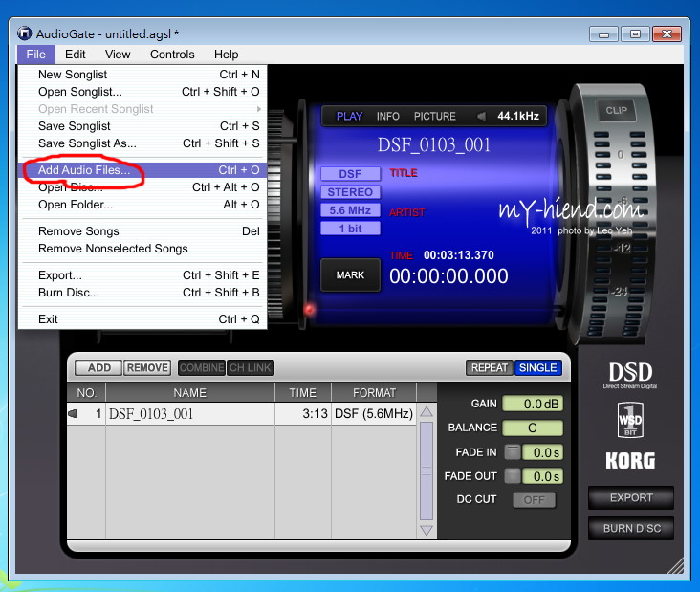Screen dimensions: 700x592
Task: Choose Save Songlist As... menu entry
Action: pyautogui.click(x=142, y=143)
